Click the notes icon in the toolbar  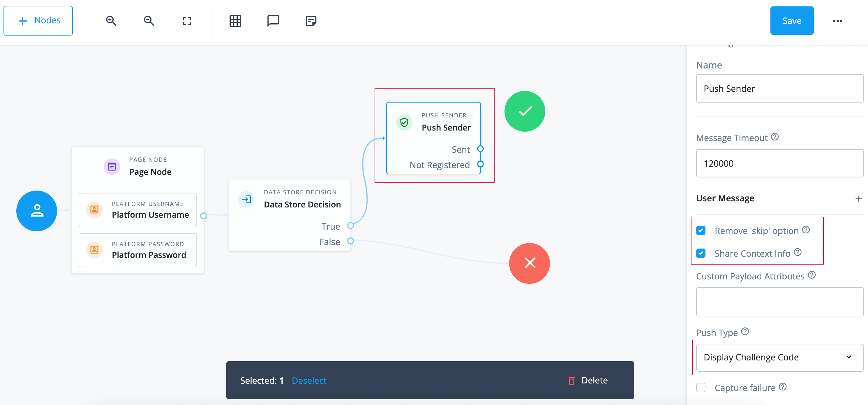pos(311,21)
